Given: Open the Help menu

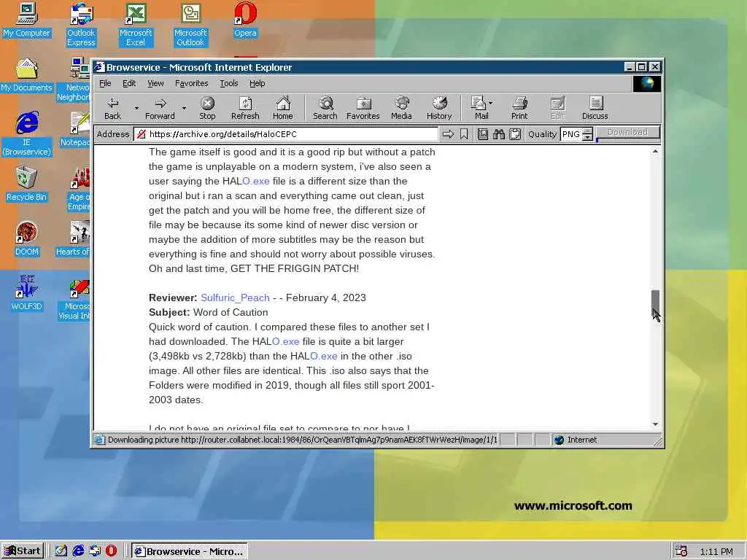Looking at the screenshot, I should [x=258, y=83].
